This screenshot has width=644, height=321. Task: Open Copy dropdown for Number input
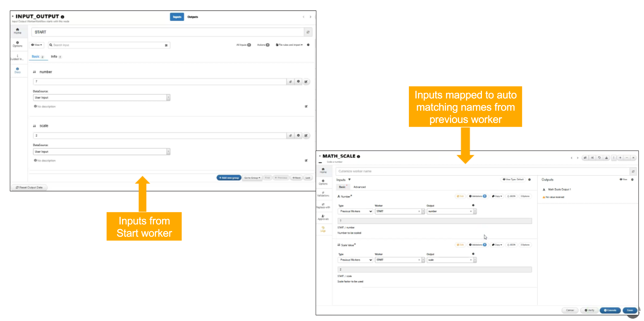497,196
